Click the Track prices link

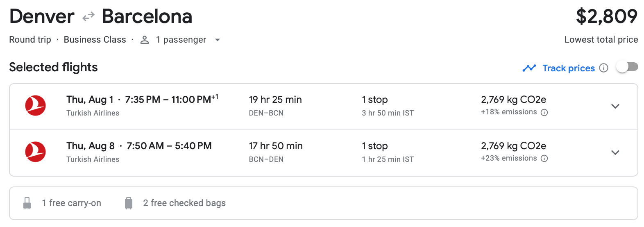click(x=568, y=68)
